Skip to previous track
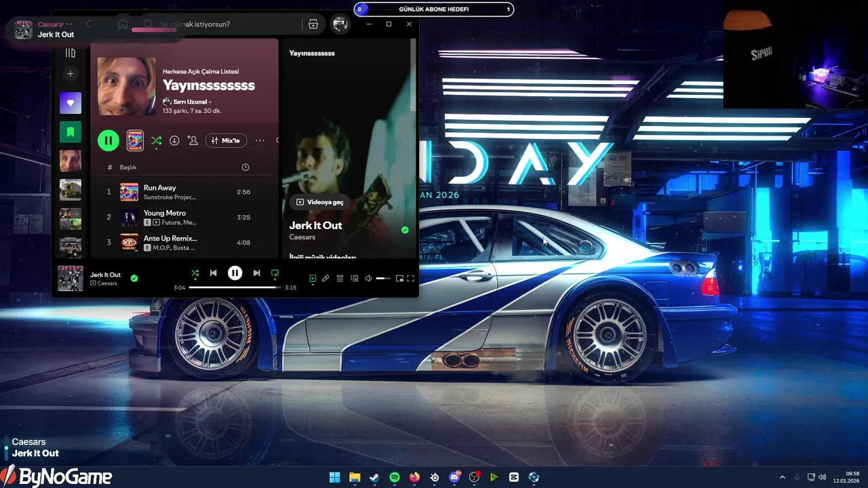Screen dimensions: 868x488 click(214, 273)
